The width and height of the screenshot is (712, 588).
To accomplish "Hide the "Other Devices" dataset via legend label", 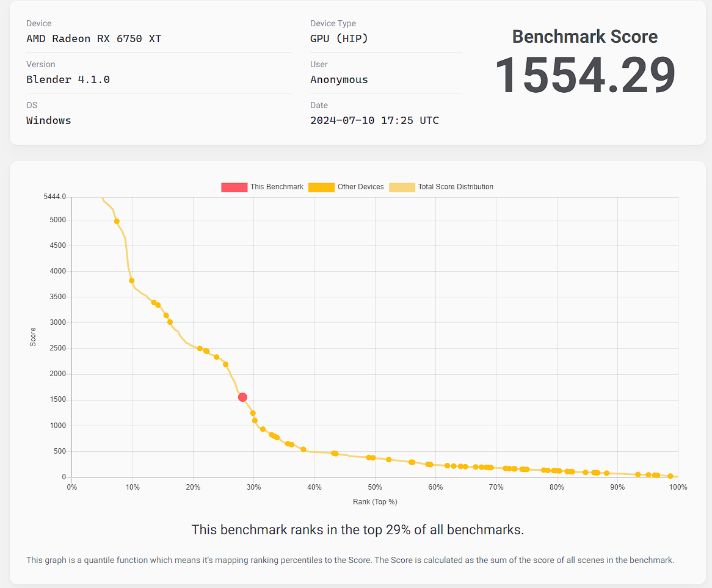I will pyautogui.click(x=360, y=187).
